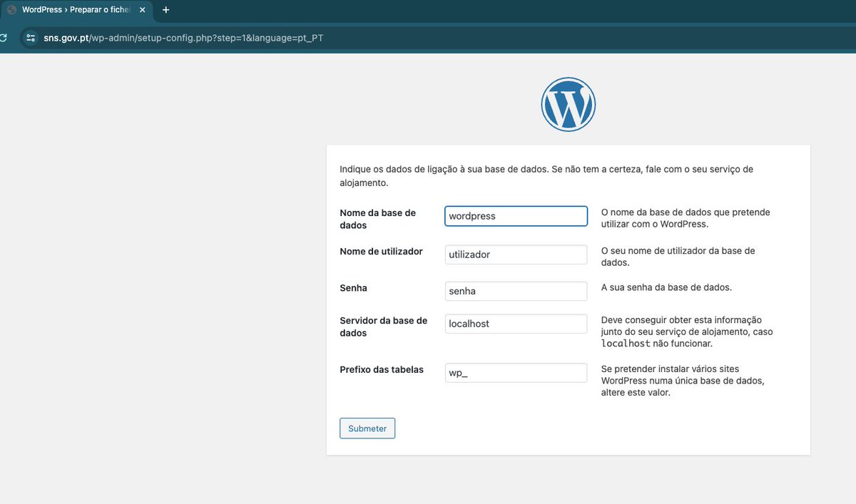This screenshot has height=504, width=856.
Task: Click the WordPress logo at top
Action: click(x=568, y=104)
